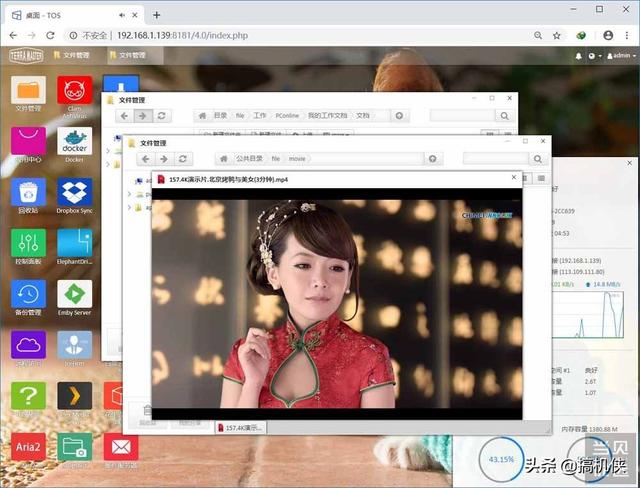Viewport: 640px width, 488px height.
Task: Expand the first tree folder in front file manager
Action: point(129,194)
